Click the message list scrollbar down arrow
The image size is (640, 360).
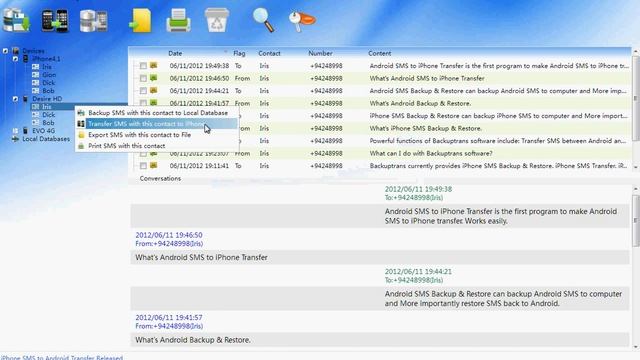click(x=636, y=167)
